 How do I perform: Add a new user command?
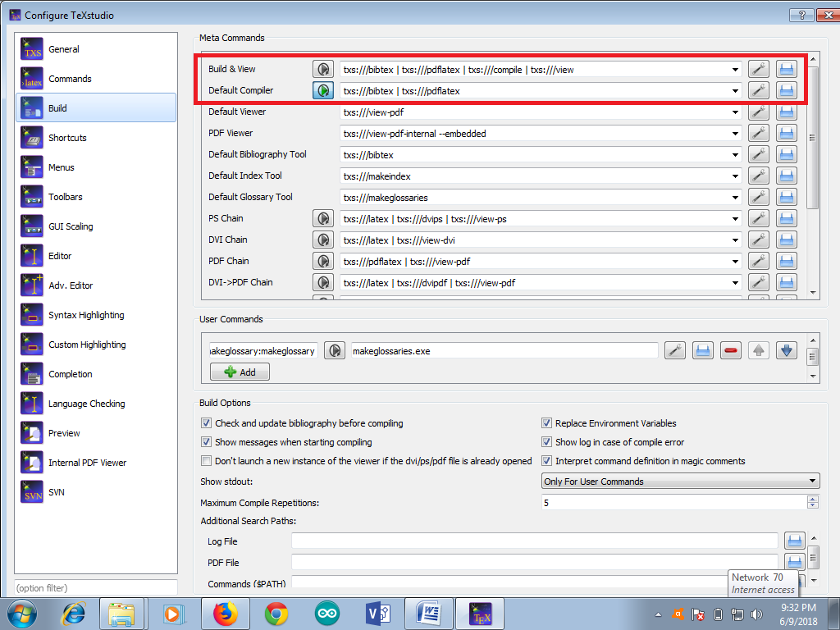(x=240, y=372)
